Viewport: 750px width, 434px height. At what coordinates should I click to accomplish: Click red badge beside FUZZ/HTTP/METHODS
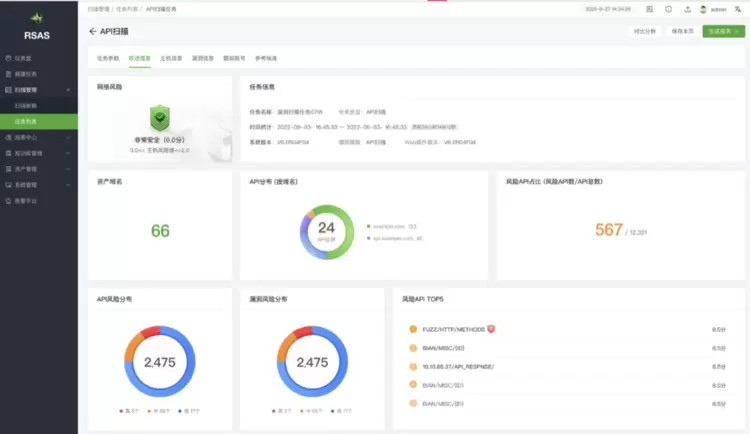click(x=491, y=328)
